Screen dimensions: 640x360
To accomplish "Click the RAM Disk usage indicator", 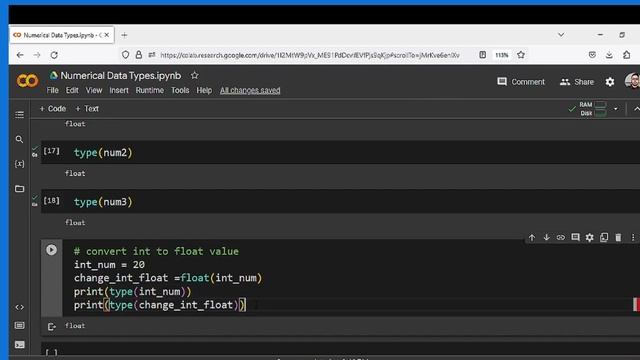I will pyautogui.click(x=593, y=109).
